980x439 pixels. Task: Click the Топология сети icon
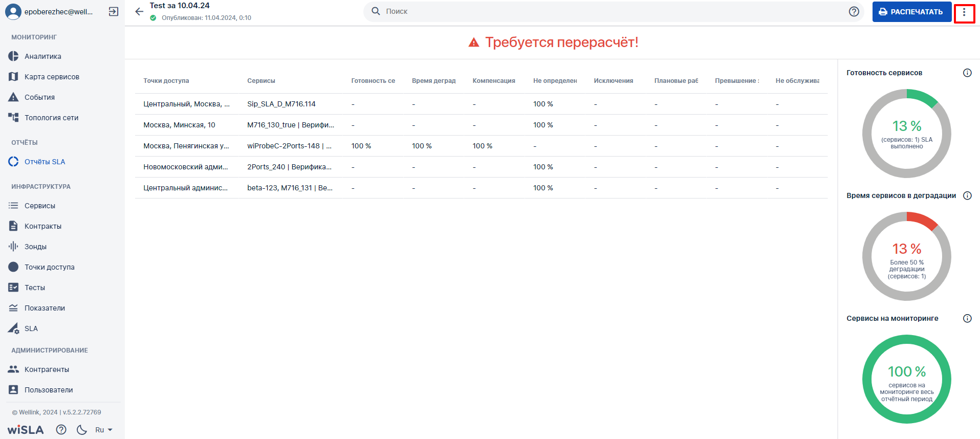point(13,118)
